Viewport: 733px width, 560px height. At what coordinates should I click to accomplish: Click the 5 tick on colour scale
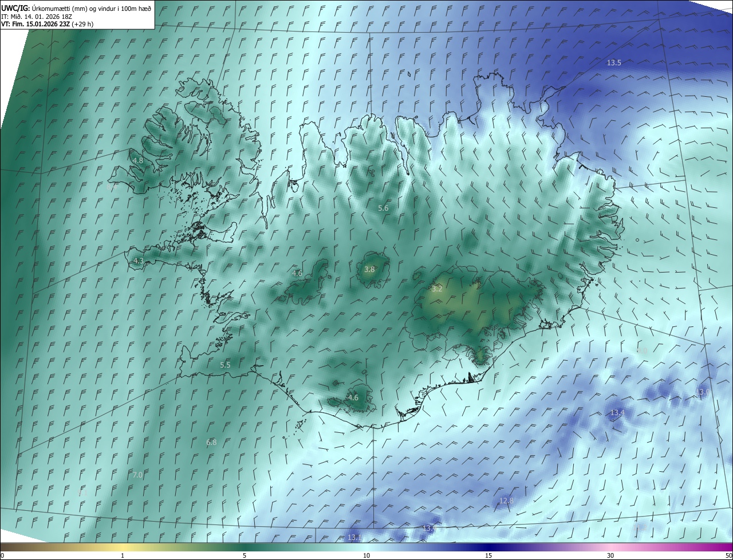click(x=245, y=555)
